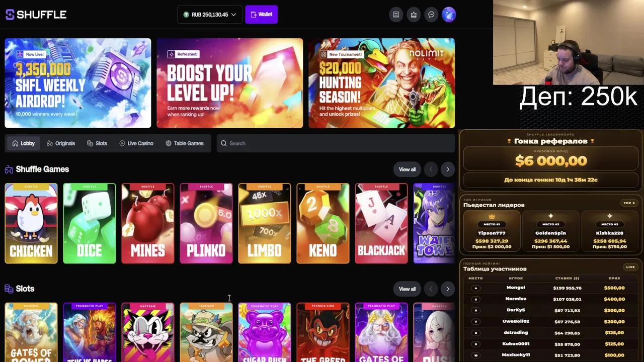The height and width of the screenshot is (362, 644).
Task: Launch the Dice game
Action: (90, 223)
